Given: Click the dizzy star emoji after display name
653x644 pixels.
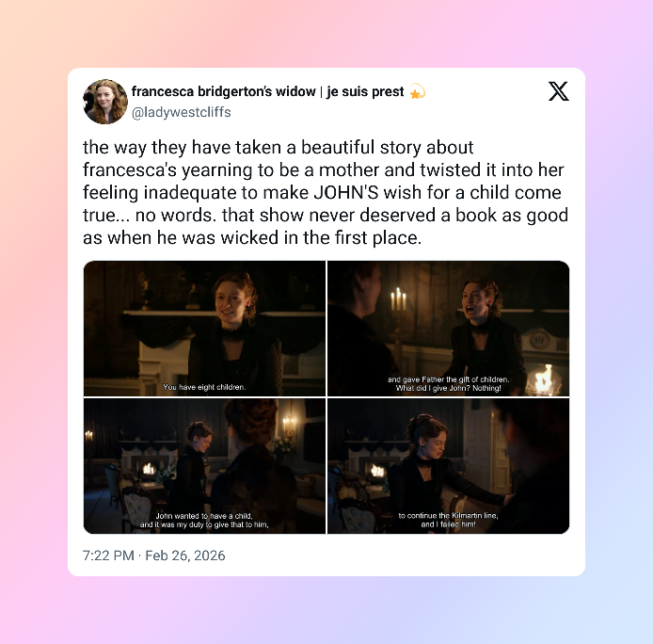Looking at the screenshot, I should point(417,91).
